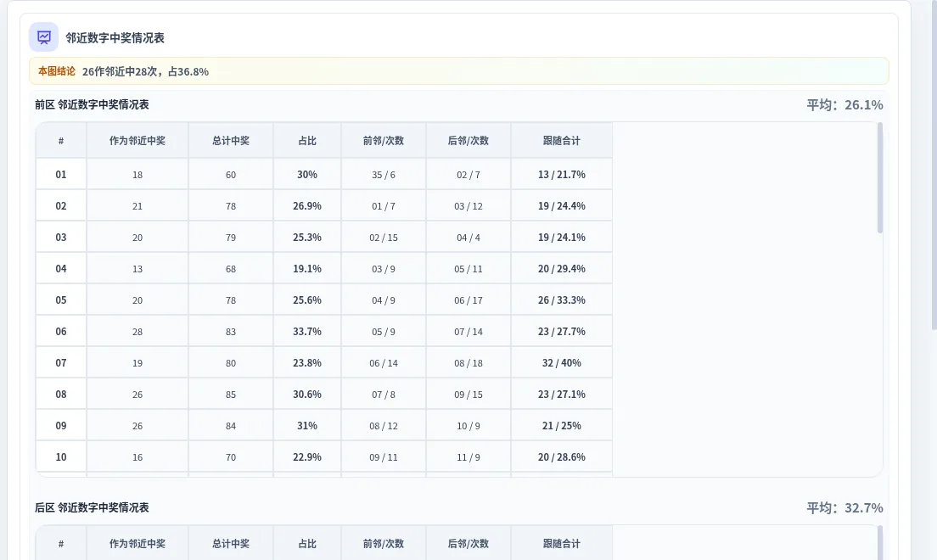Click the 23.8% ratio in row 07
This screenshot has height=560, width=937.
click(307, 363)
